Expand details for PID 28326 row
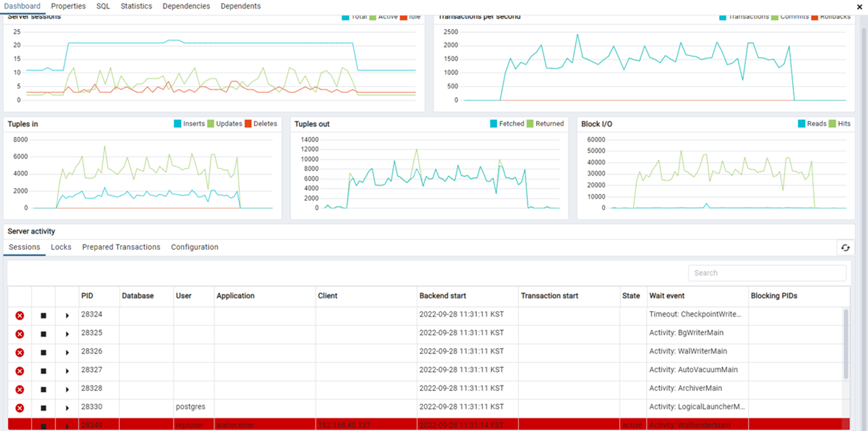 [x=67, y=352]
